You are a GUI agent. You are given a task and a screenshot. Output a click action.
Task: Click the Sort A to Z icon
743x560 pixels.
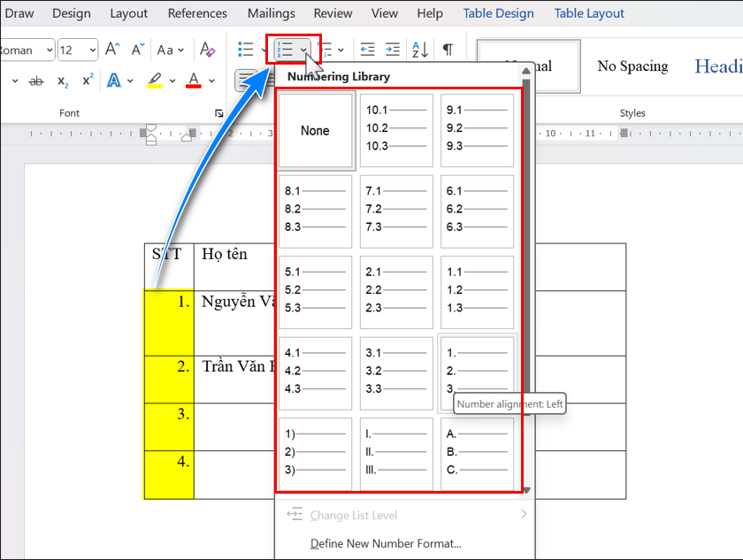point(419,50)
